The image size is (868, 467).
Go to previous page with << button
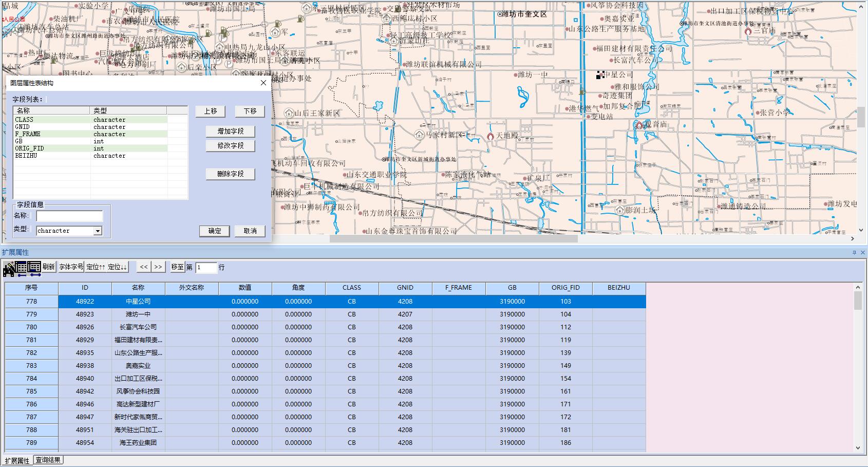click(144, 267)
